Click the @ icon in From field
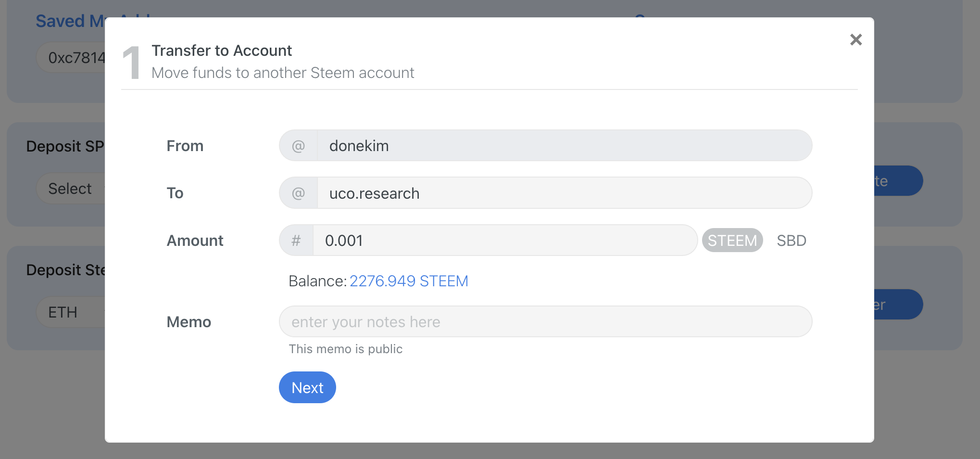Image resolution: width=980 pixels, height=459 pixels. 298,146
